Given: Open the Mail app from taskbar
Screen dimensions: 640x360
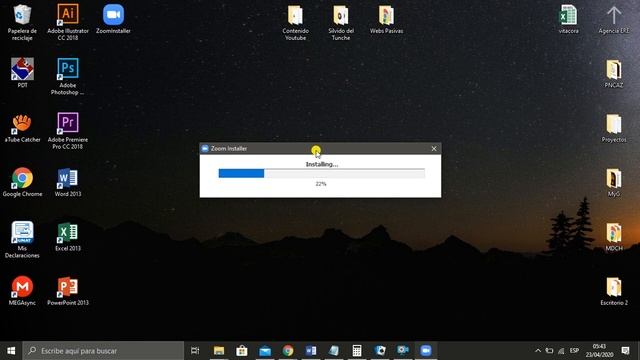Looking at the screenshot, I should click(x=265, y=351).
